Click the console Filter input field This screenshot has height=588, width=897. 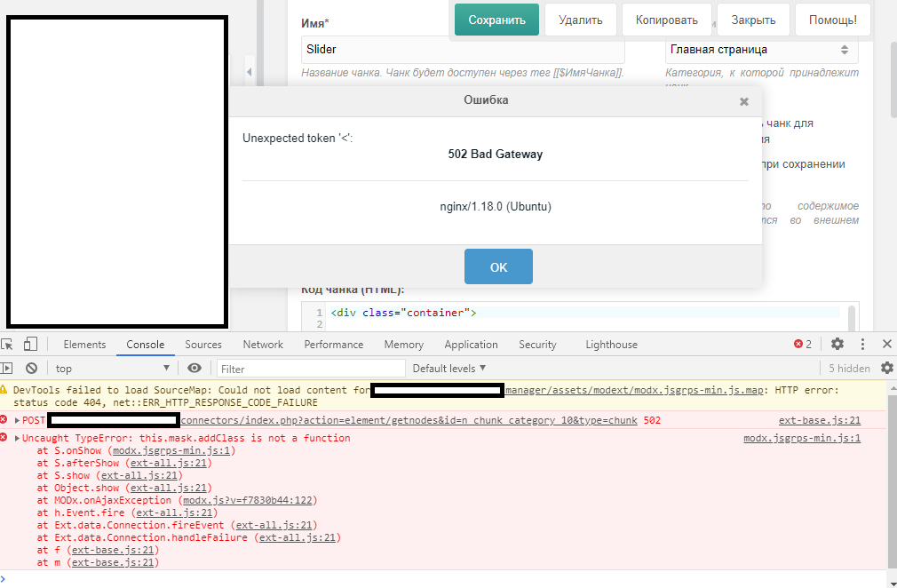[311, 369]
